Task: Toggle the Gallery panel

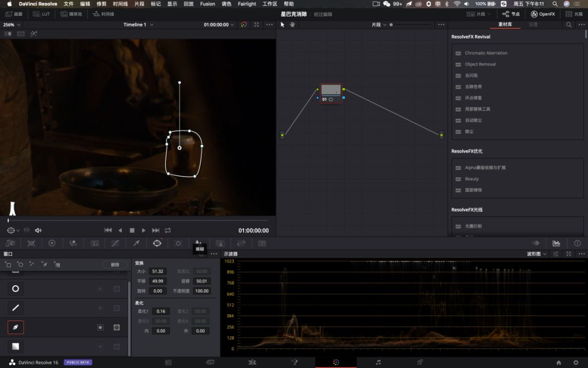Action: tap(14, 14)
